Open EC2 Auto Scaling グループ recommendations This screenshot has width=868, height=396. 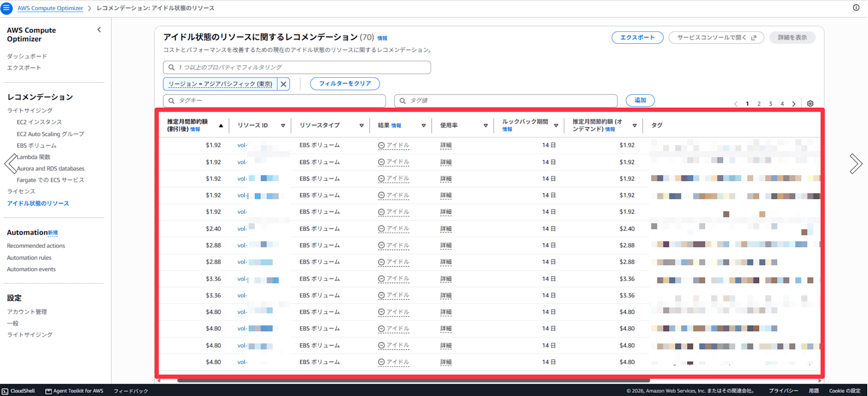(x=50, y=134)
